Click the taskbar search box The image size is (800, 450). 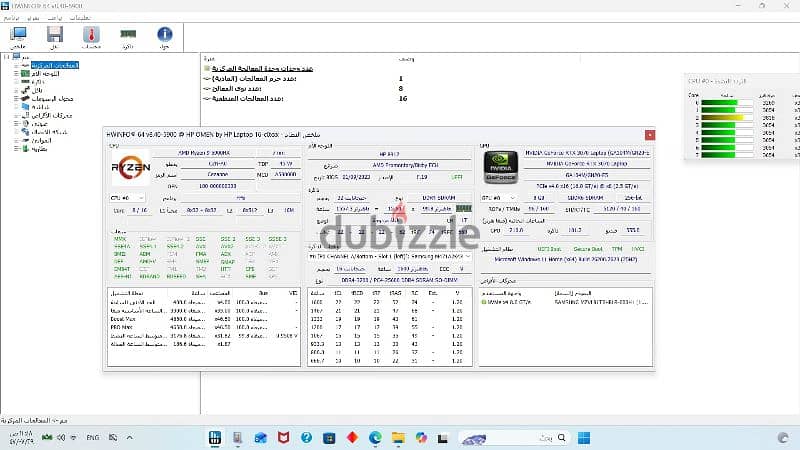(x=514, y=437)
